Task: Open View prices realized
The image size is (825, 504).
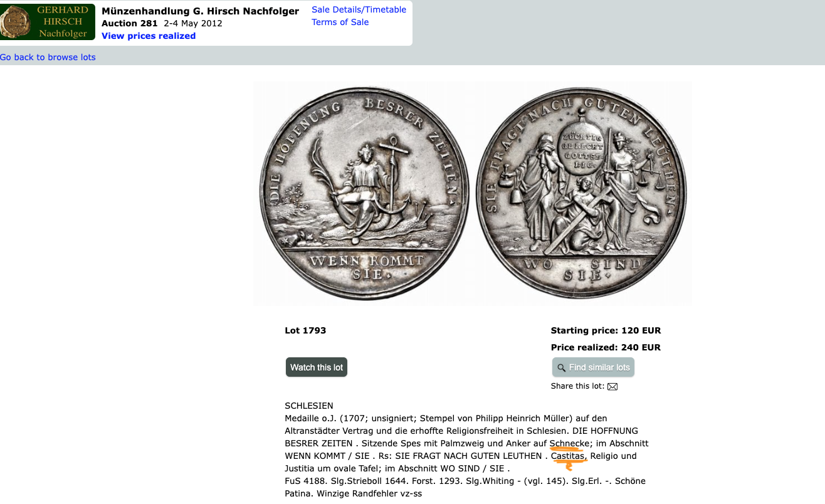Action: (x=149, y=36)
